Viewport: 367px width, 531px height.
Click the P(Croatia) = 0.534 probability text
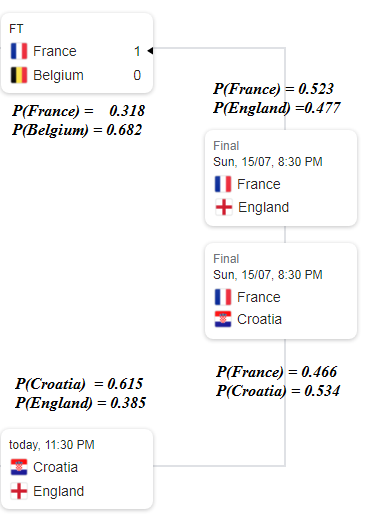[x=278, y=391]
